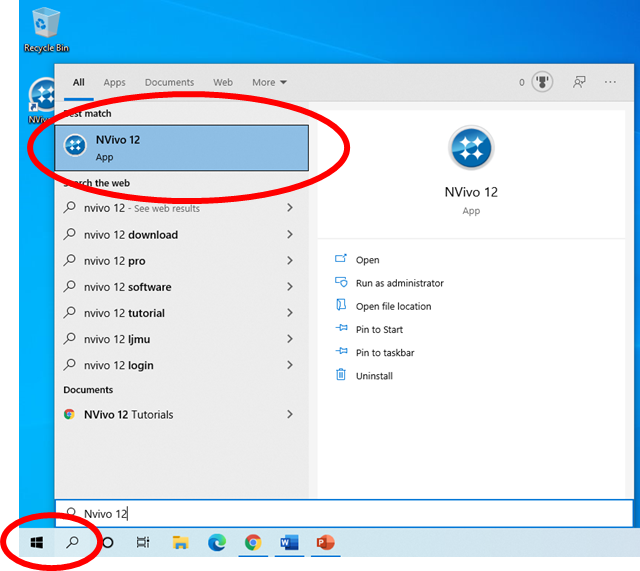Expand the More filter dropdown

[269, 82]
